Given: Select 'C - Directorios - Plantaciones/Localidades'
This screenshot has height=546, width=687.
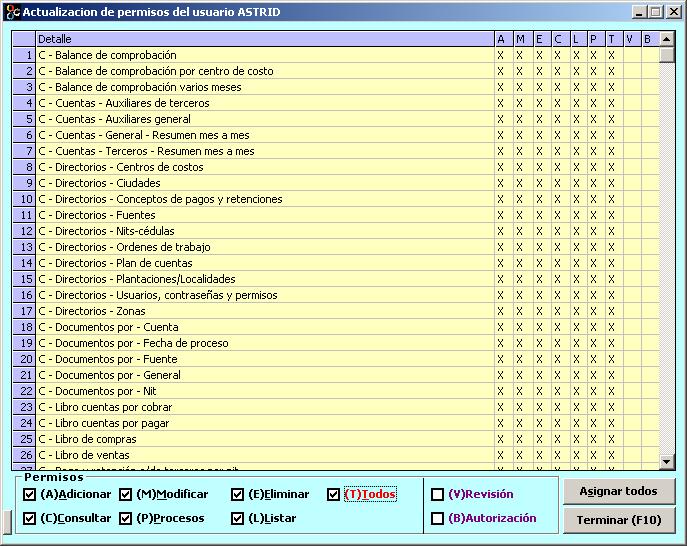Looking at the screenshot, I should (x=265, y=279).
